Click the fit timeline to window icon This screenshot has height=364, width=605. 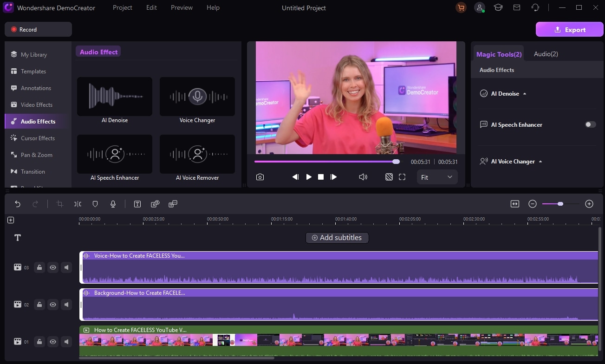click(515, 204)
